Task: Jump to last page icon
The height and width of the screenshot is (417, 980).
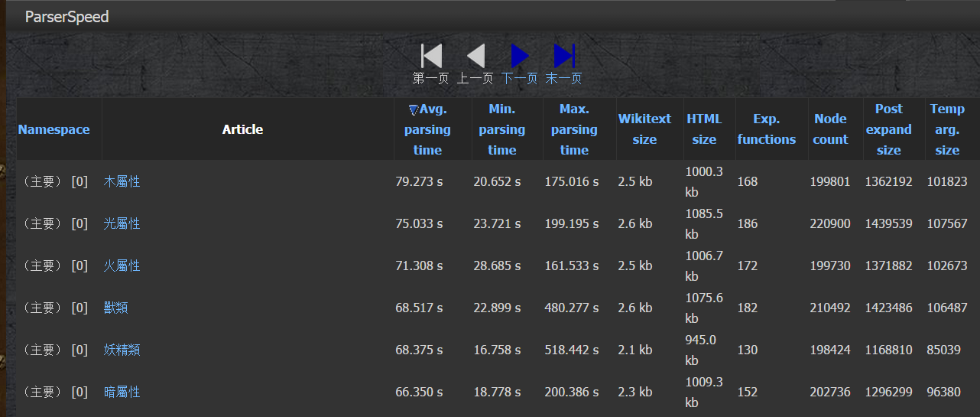Action: pyautogui.click(x=564, y=56)
